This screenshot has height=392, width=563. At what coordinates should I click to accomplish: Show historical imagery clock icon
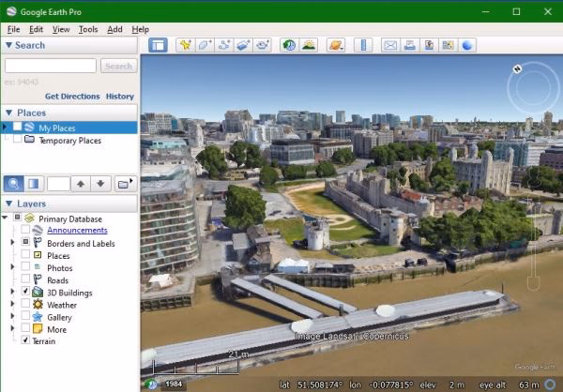pos(289,45)
